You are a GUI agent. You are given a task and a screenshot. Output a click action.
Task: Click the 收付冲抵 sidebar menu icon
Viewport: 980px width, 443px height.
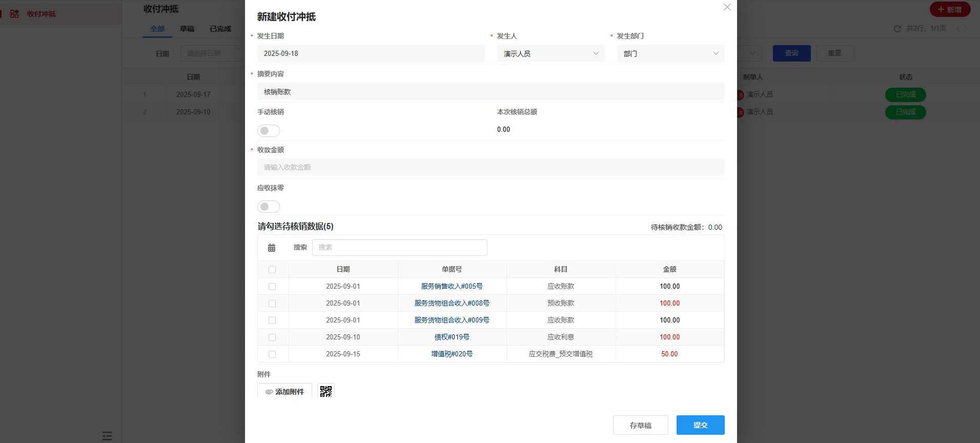tap(14, 14)
